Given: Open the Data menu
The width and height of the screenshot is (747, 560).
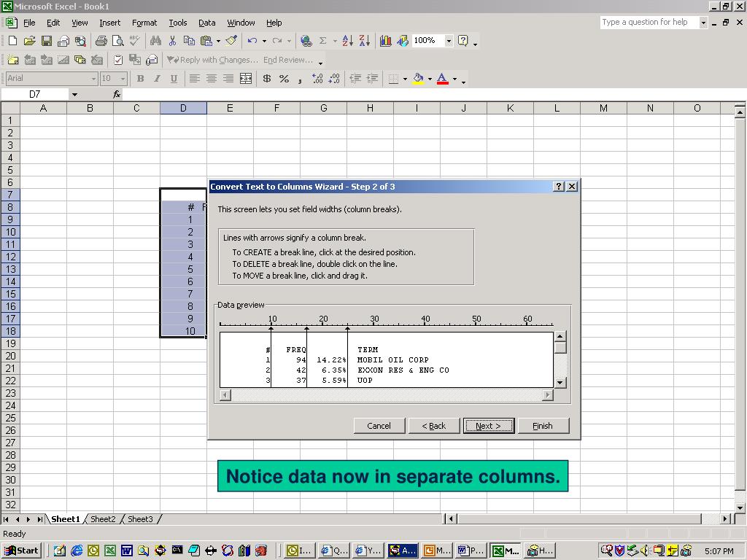Looking at the screenshot, I should (x=206, y=23).
